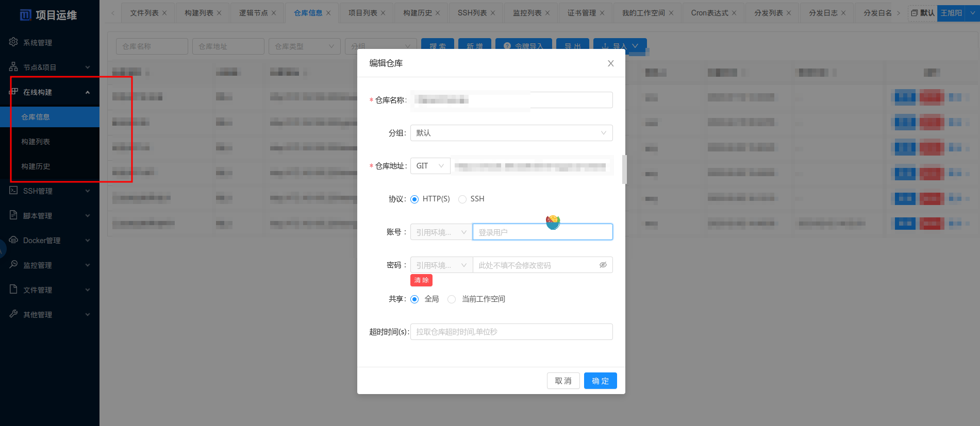Open 构建历史 in the sidebar menu

click(x=36, y=166)
